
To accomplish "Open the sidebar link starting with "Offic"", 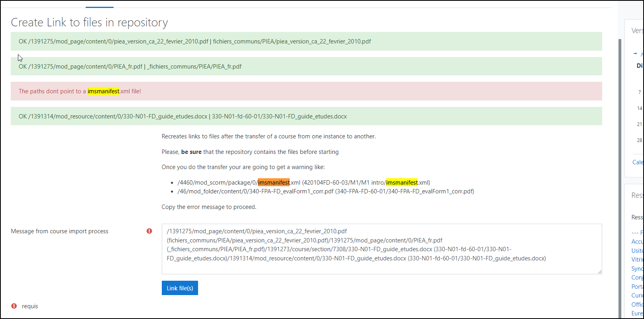I will (x=637, y=305).
